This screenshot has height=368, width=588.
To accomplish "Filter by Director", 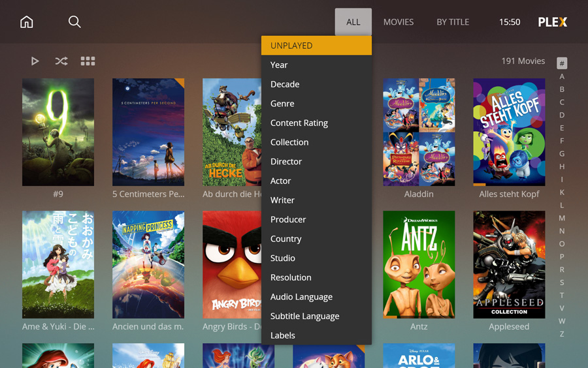I will (316, 161).
